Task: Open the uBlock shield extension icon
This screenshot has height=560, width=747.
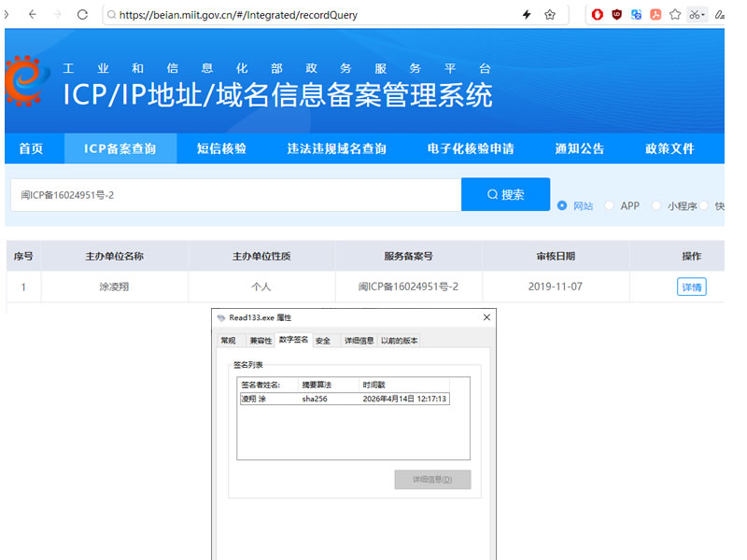Action: tap(617, 15)
